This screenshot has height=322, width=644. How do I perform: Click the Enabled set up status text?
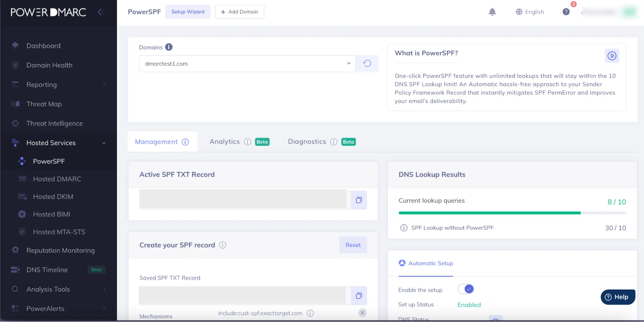tap(469, 305)
